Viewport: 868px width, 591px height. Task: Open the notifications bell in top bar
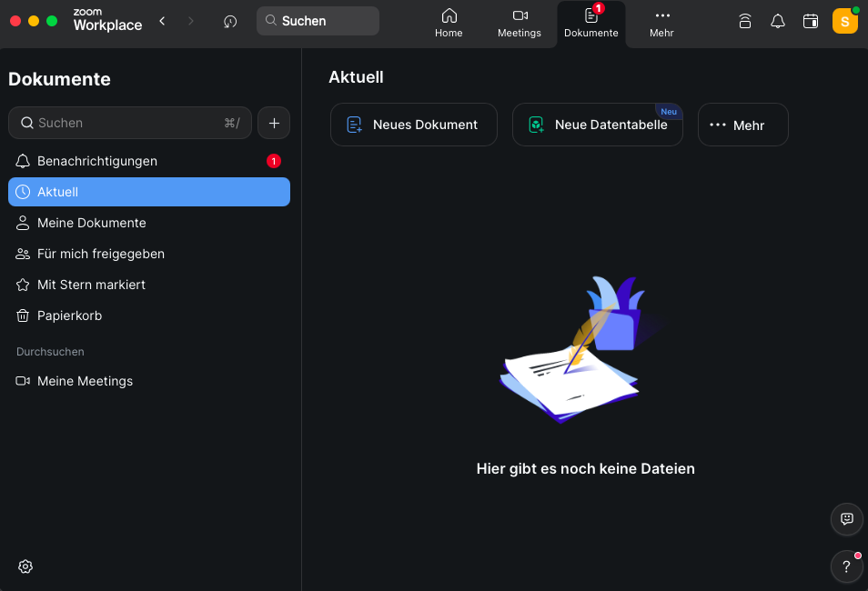(777, 21)
